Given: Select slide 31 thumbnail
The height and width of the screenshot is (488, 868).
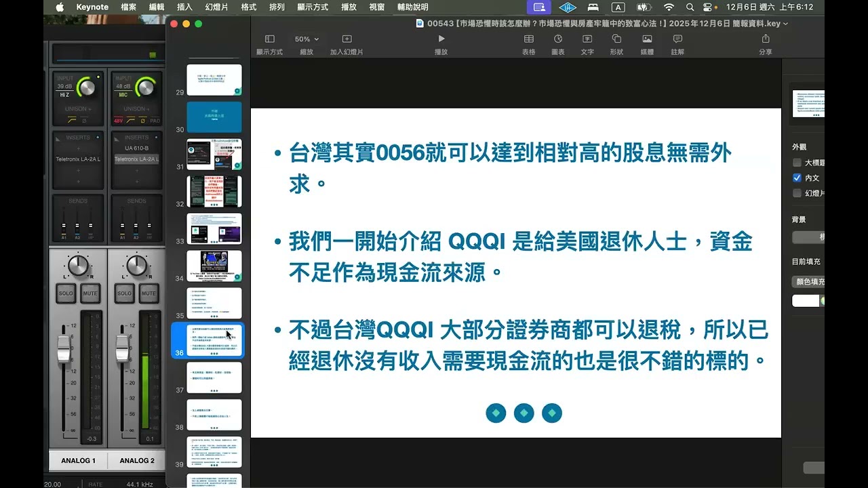Looking at the screenshot, I should [x=214, y=155].
